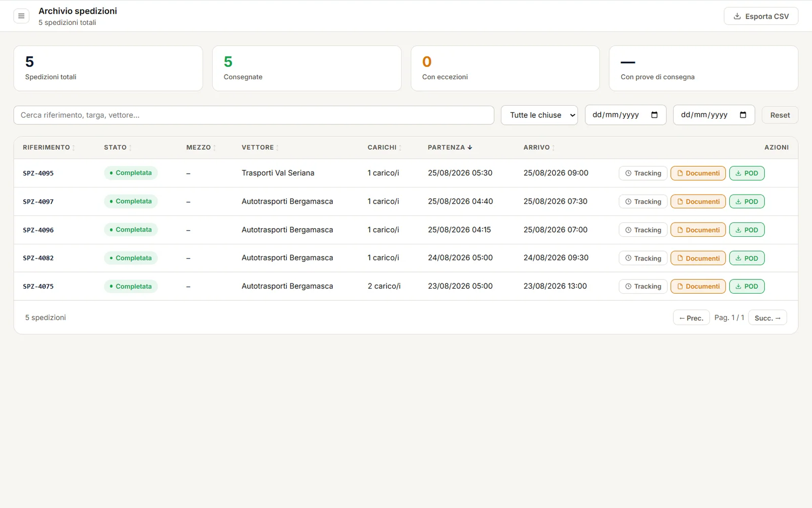The image size is (812, 508).
Task: Click the 'Trasporti Val Seriana' carrier cell
Action: point(278,173)
